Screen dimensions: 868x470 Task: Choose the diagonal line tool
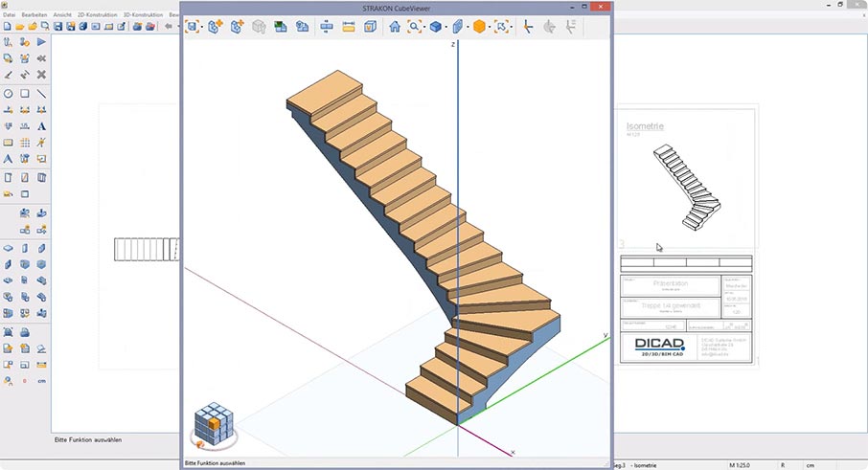42,94
